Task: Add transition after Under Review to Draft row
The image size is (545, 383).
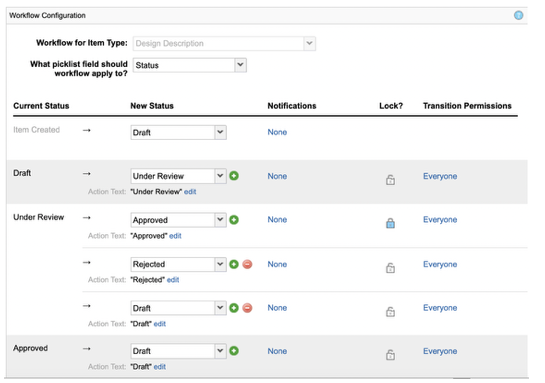Action: click(234, 308)
